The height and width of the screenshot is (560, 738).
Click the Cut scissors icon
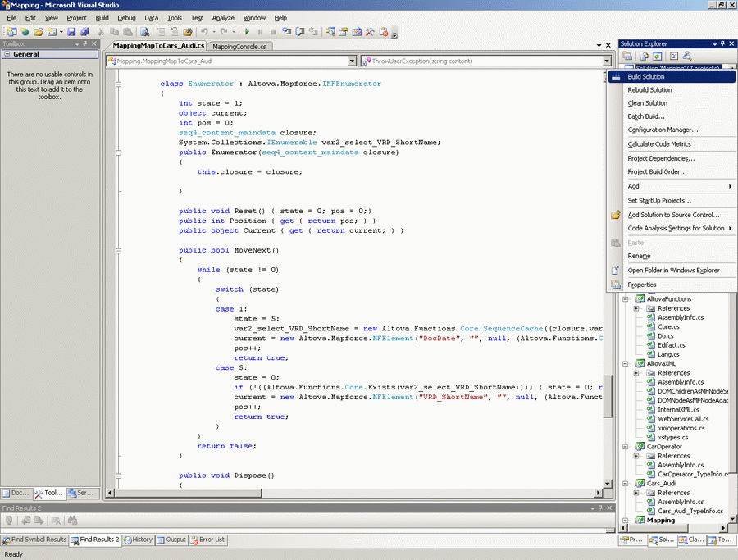coord(102,32)
